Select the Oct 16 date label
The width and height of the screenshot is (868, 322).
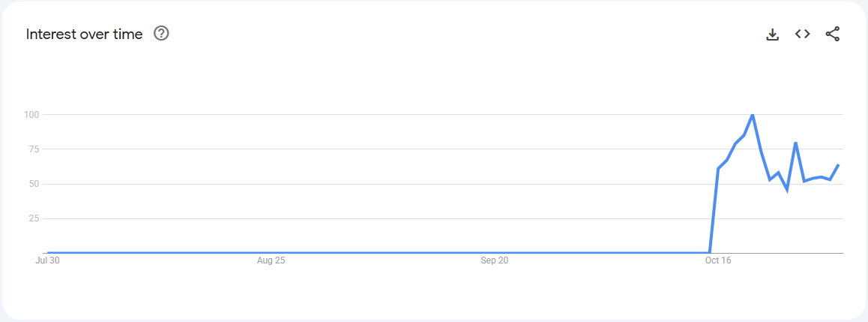(x=717, y=261)
